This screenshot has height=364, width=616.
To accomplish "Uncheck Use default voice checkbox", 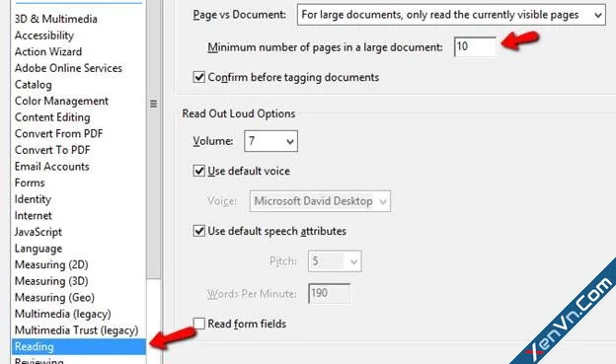I will coord(198,171).
